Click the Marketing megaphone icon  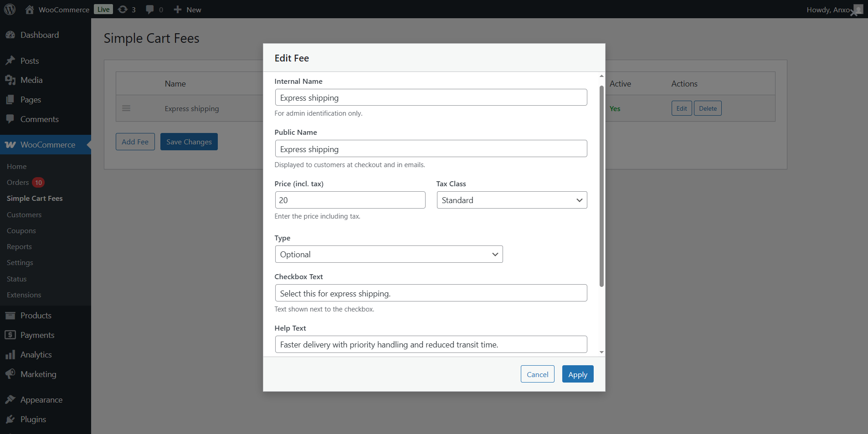coord(11,374)
